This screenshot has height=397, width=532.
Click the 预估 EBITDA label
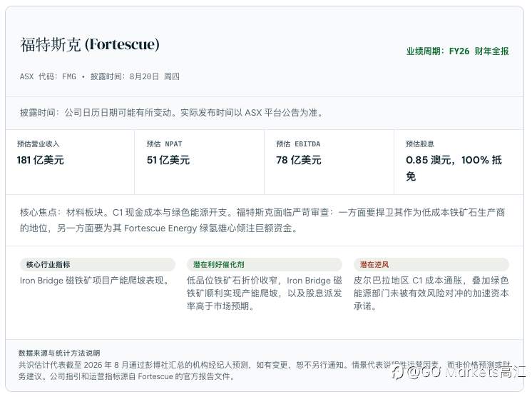coord(298,144)
